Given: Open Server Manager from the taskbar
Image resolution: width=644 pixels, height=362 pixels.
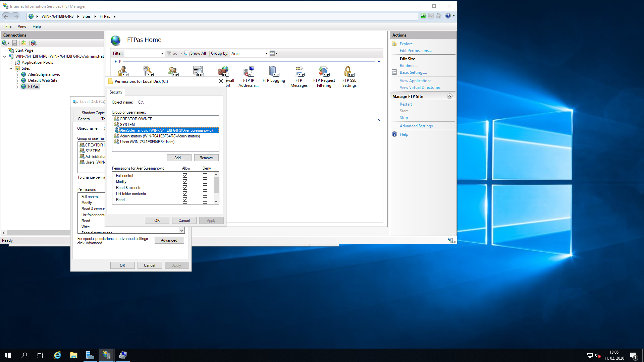Looking at the screenshot, I should coord(90,355).
